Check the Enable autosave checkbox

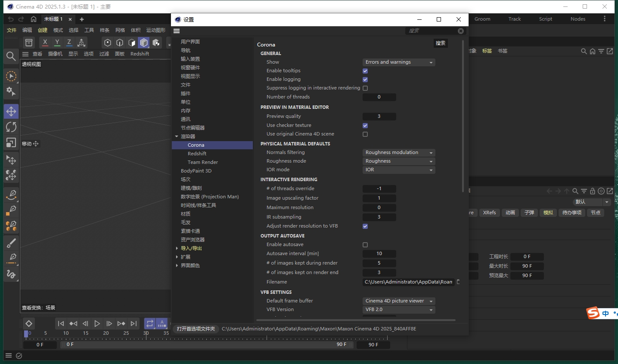[x=365, y=245]
